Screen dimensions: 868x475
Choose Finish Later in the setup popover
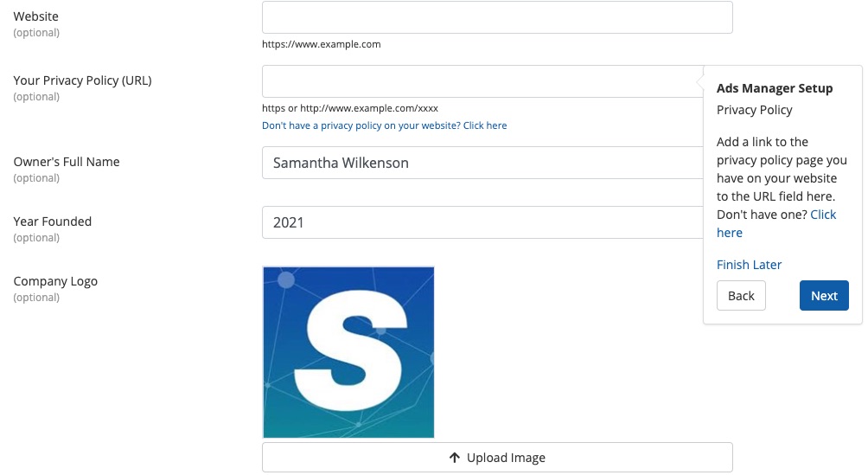(749, 265)
